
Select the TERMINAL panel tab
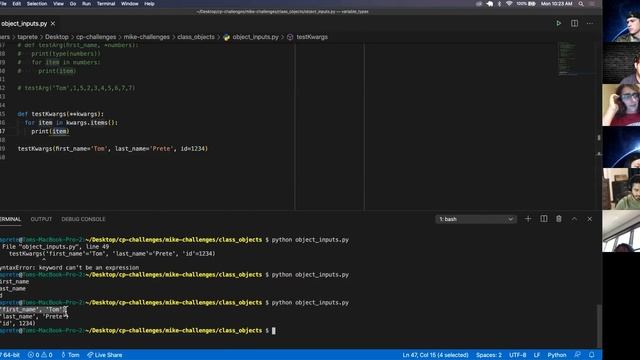[x=10, y=219]
